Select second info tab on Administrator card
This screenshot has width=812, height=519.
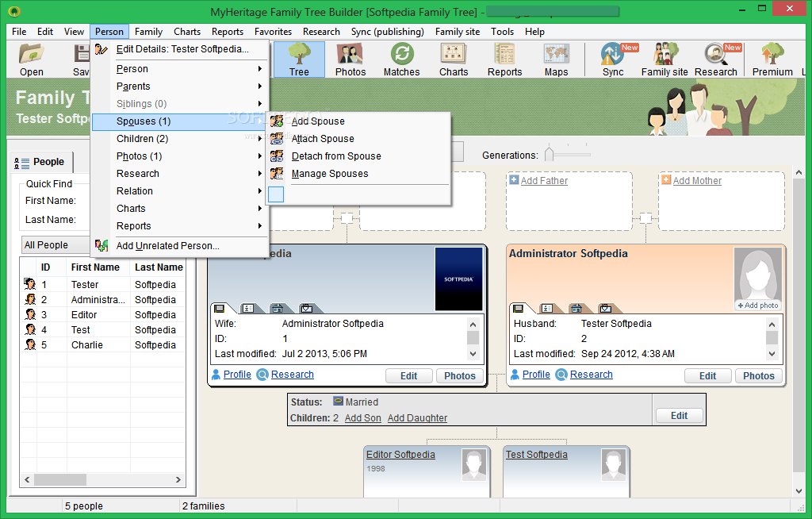[x=547, y=309]
